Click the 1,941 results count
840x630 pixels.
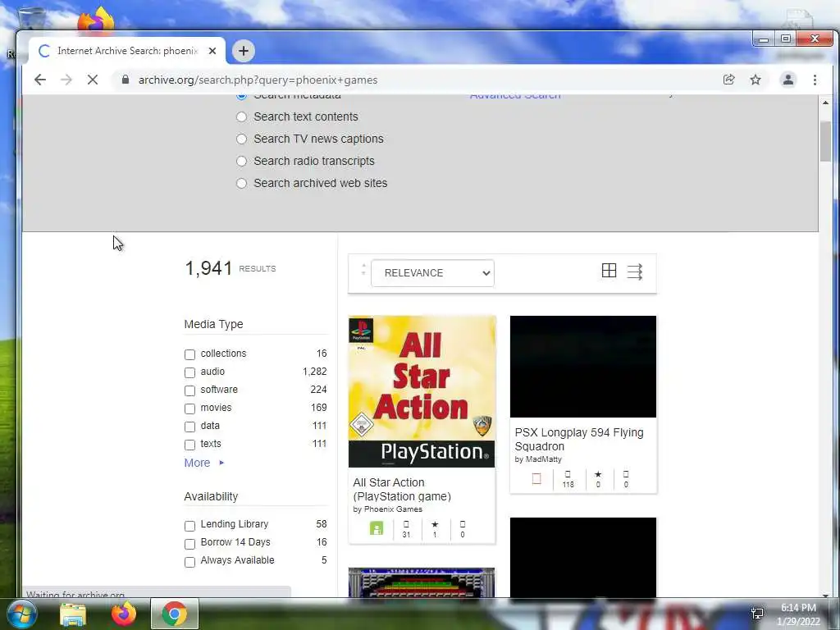click(x=208, y=268)
